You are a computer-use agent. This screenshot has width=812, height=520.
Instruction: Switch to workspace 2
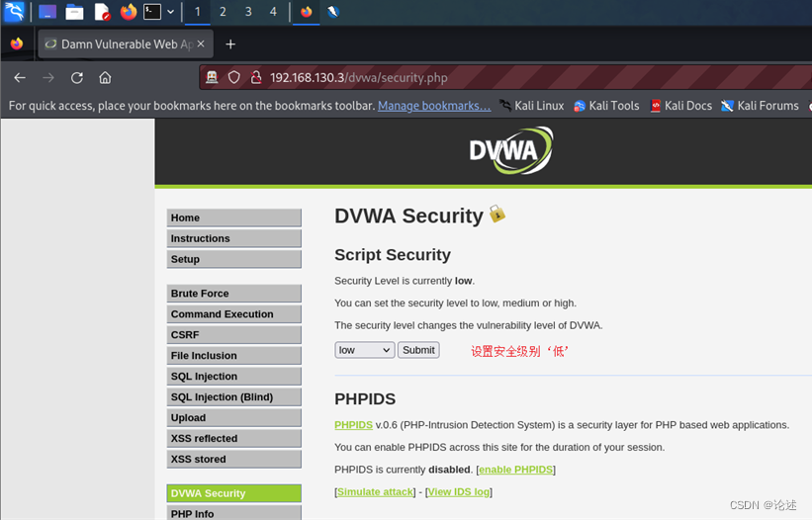223,12
